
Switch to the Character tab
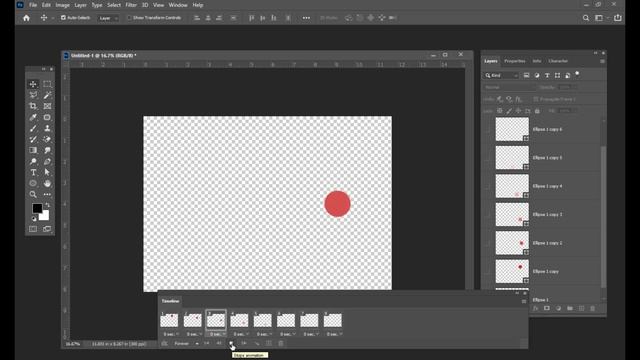(558, 61)
